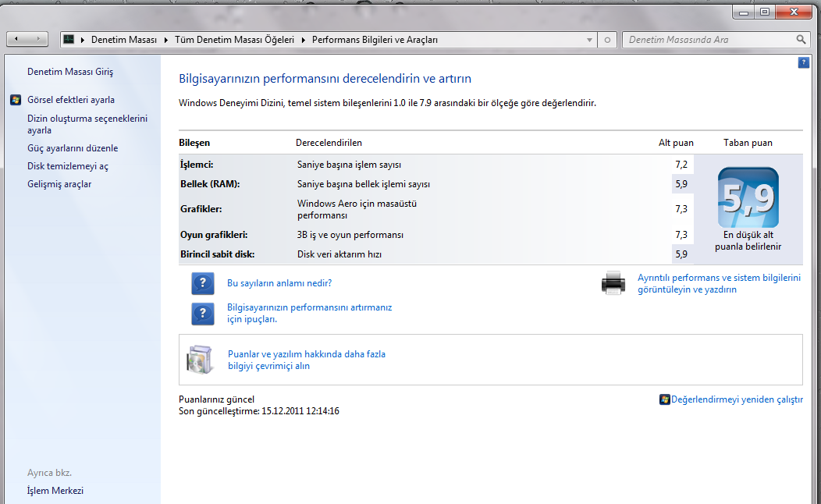Open İşlem Merkezi link

click(x=55, y=491)
